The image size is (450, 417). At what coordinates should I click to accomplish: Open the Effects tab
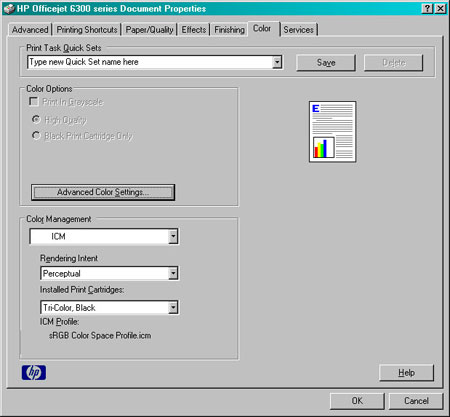click(194, 30)
